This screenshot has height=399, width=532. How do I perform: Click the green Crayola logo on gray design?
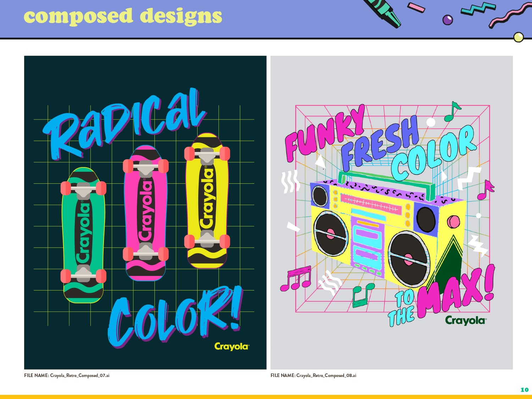pos(466,321)
